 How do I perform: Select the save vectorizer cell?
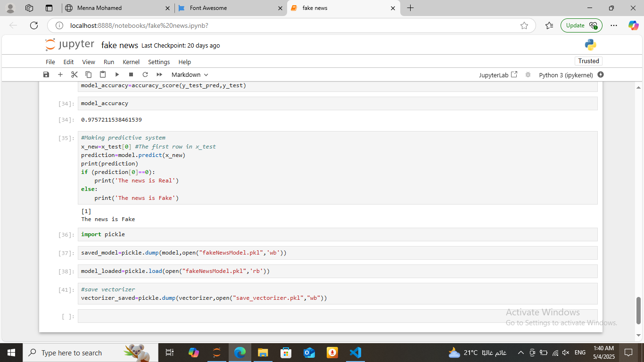tap(338, 294)
